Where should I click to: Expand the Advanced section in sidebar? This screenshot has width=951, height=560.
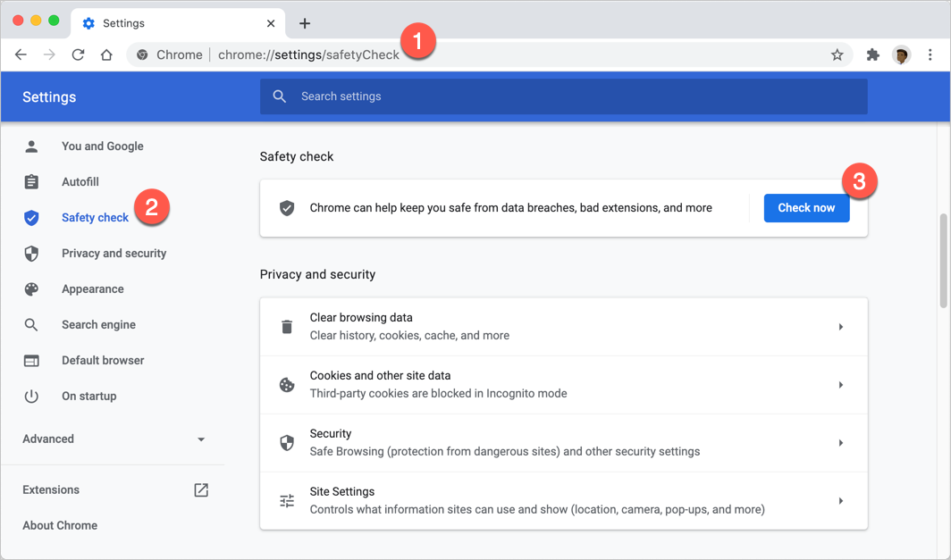point(201,439)
